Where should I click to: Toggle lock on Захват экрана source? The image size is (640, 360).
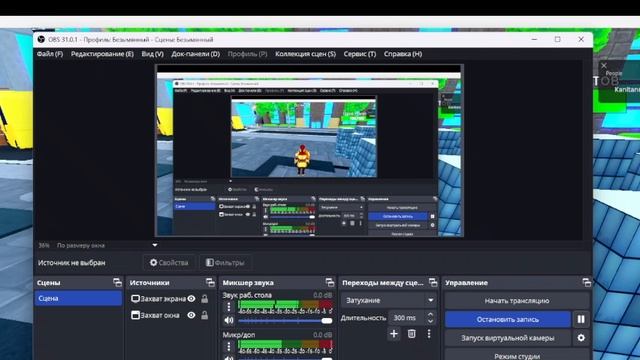(204, 299)
